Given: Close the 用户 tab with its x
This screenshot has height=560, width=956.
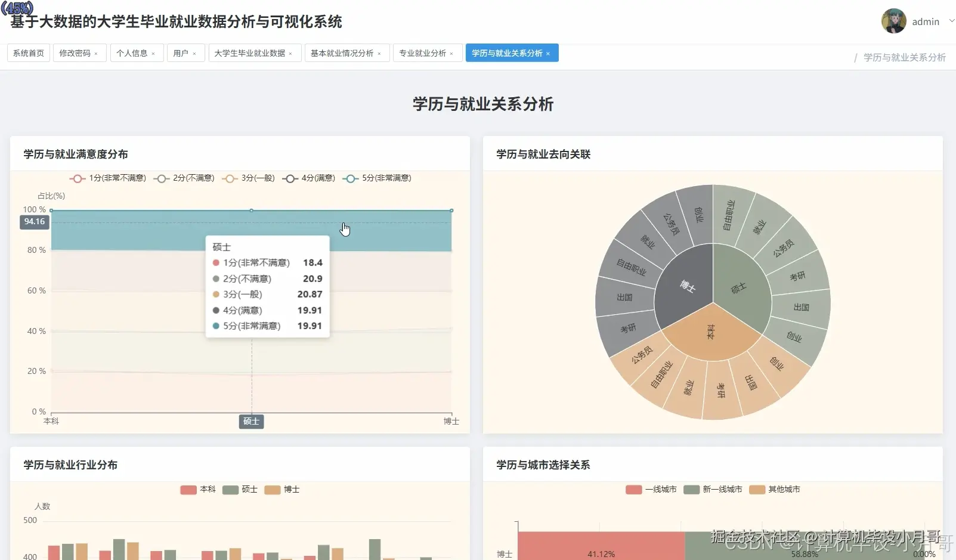Looking at the screenshot, I should click(194, 54).
